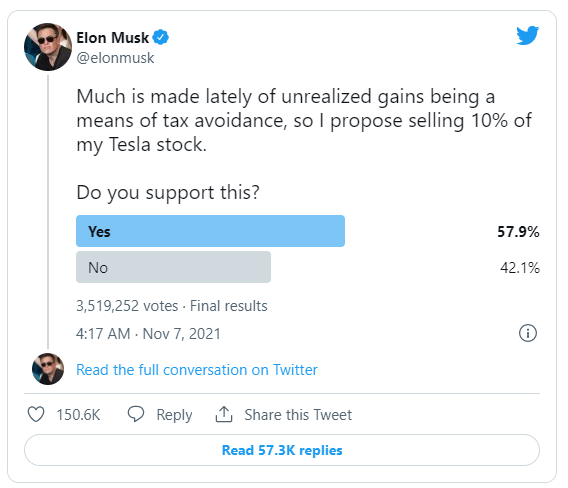568x488 pixels.
Task: Click the share upload arrow icon
Action: (x=224, y=414)
